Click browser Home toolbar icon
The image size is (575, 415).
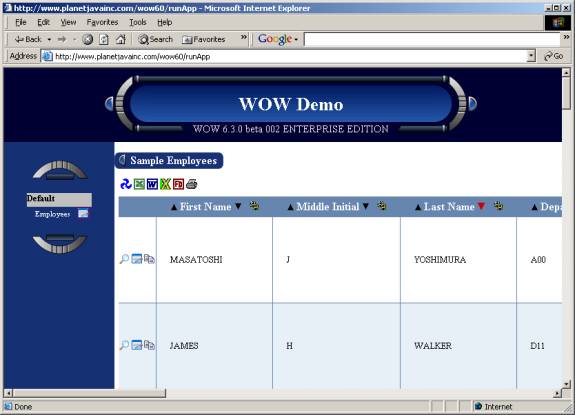(121, 39)
